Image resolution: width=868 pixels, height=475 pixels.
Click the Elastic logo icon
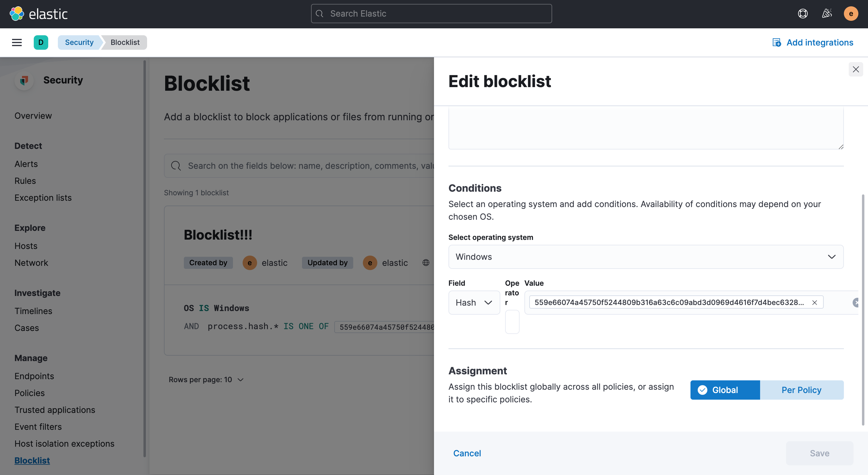click(17, 14)
